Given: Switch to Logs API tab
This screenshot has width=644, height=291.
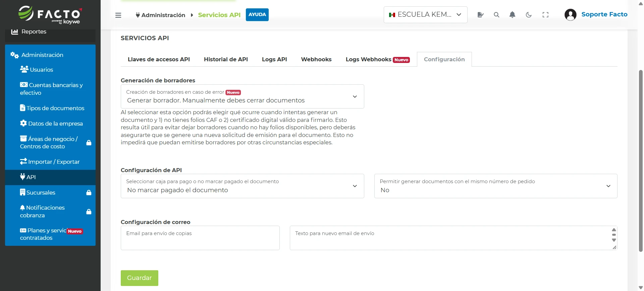Looking at the screenshot, I should [274, 59].
